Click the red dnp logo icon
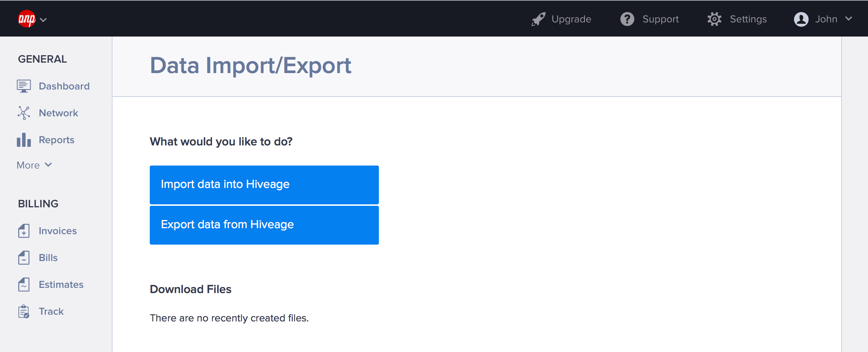 [x=27, y=19]
